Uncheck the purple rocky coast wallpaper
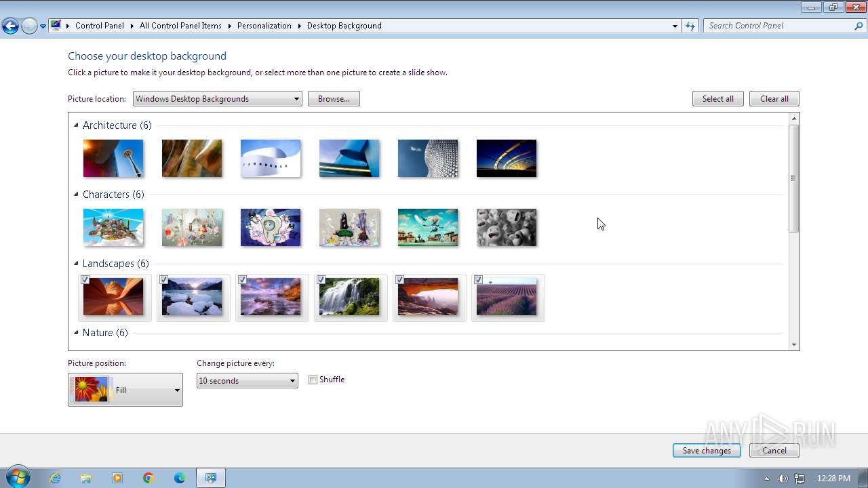This screenshot has height=488, width=868. point(242,280)
